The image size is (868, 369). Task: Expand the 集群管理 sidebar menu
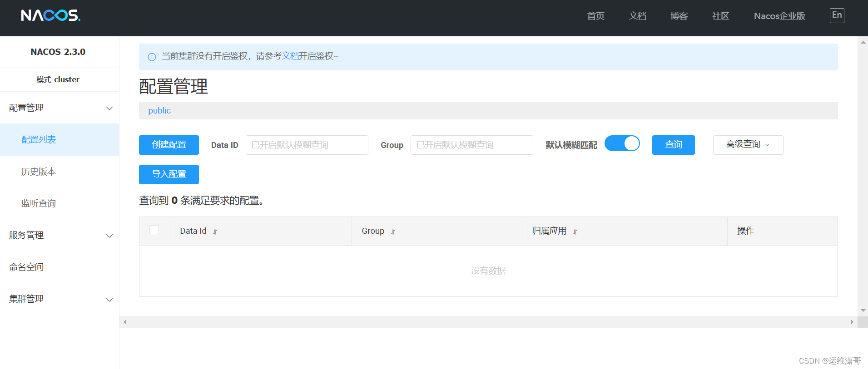click(x=60, y=299)
